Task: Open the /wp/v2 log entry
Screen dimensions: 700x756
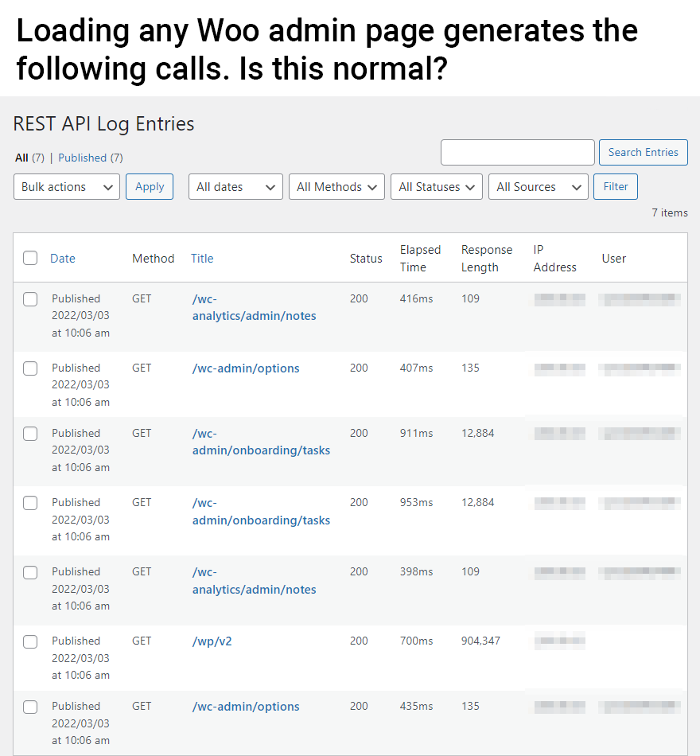Action: click(x=212, y=641)
